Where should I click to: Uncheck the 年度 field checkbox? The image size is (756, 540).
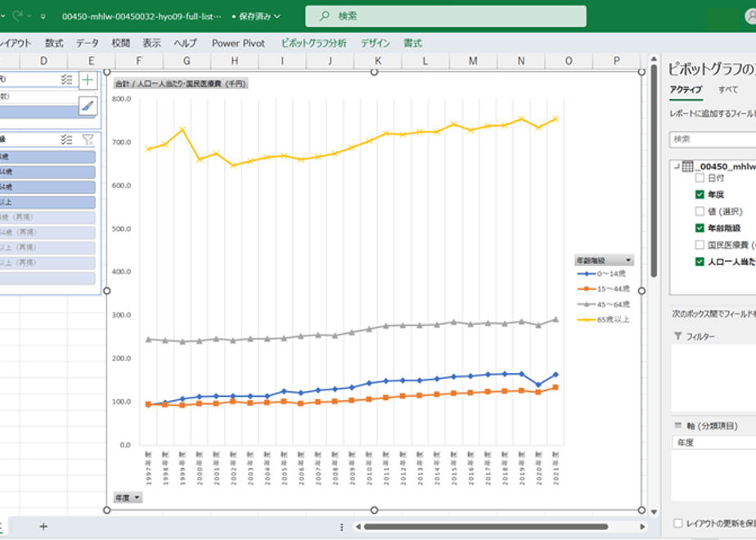(700, 194)
